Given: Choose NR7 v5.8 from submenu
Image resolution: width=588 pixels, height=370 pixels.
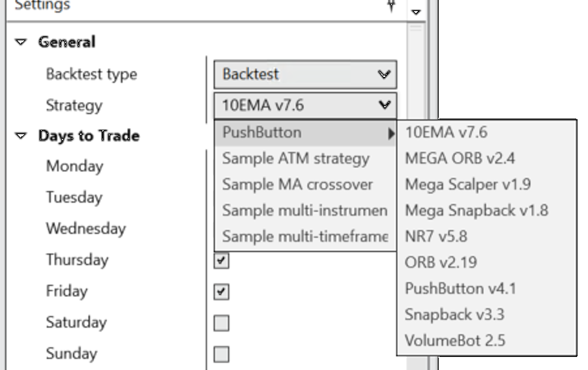Looking at the screenshot, I should pyautogui.click(x=436, y=236).
